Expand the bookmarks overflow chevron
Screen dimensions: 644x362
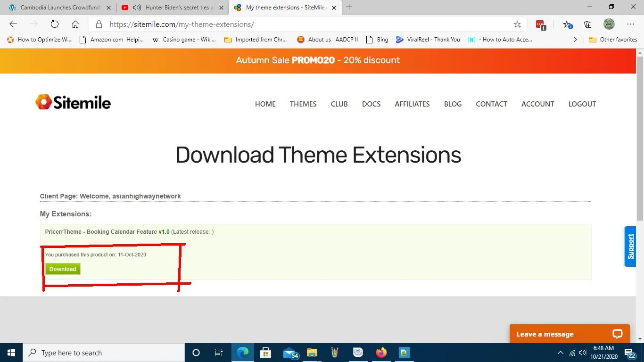[x=575, y=40]
